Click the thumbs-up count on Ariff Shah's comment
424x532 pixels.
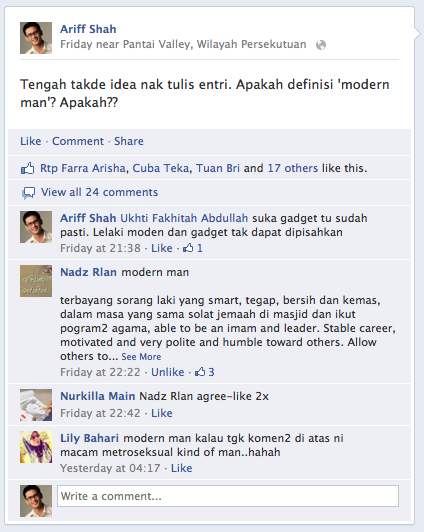point(193,248)
